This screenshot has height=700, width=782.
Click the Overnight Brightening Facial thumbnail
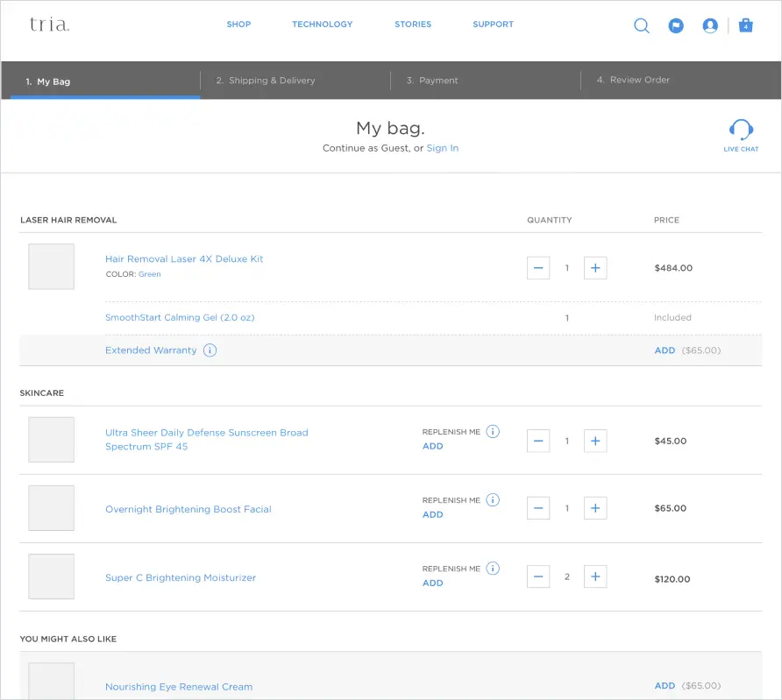tap(52, 508)
